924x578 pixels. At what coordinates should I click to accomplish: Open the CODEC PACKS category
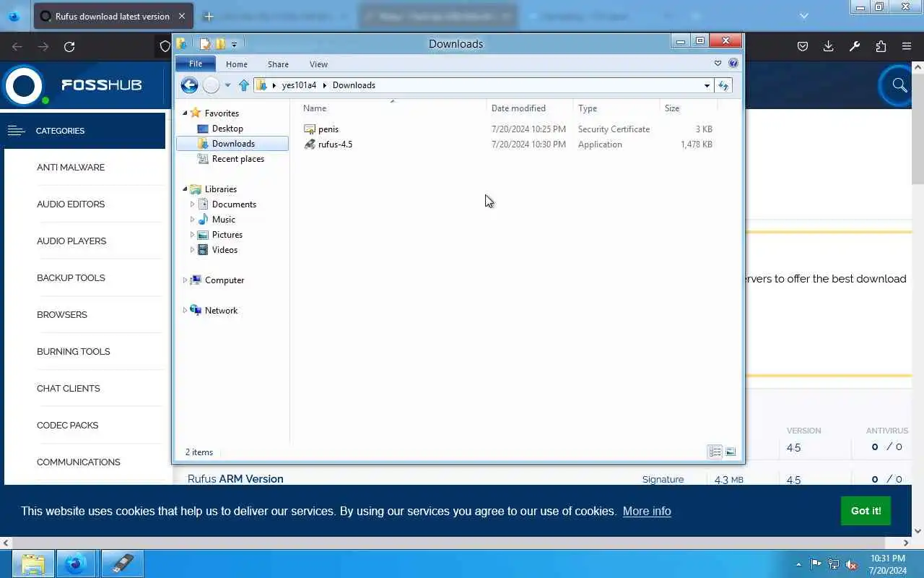point(68,426)
